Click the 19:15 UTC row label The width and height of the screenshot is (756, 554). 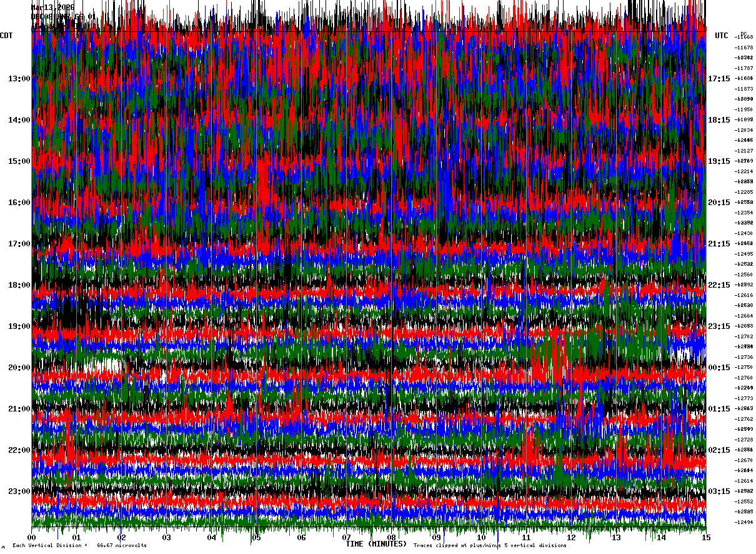[x=719, y=161]
